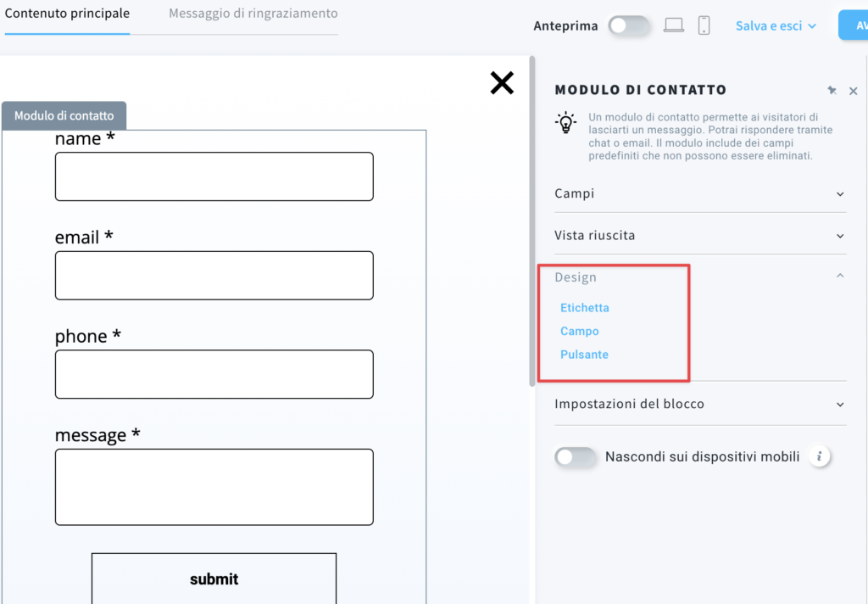
Task: Click the Anteprima label text
Action: [x=565, y=26]
